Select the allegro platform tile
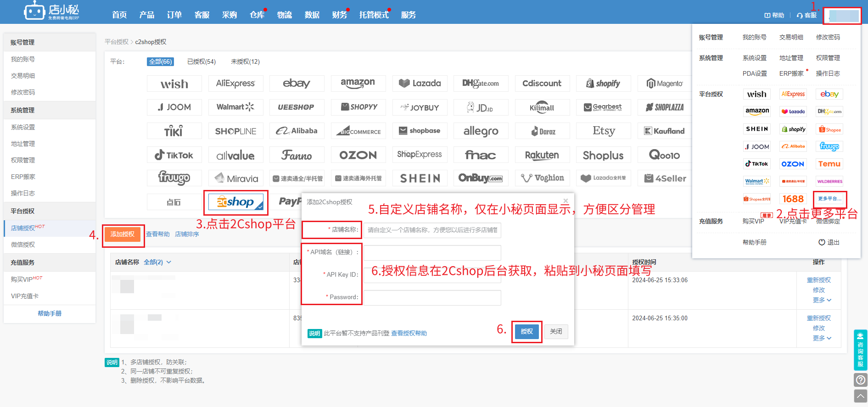This screenshot has height=407, width=868. click(x=481, y=131)
